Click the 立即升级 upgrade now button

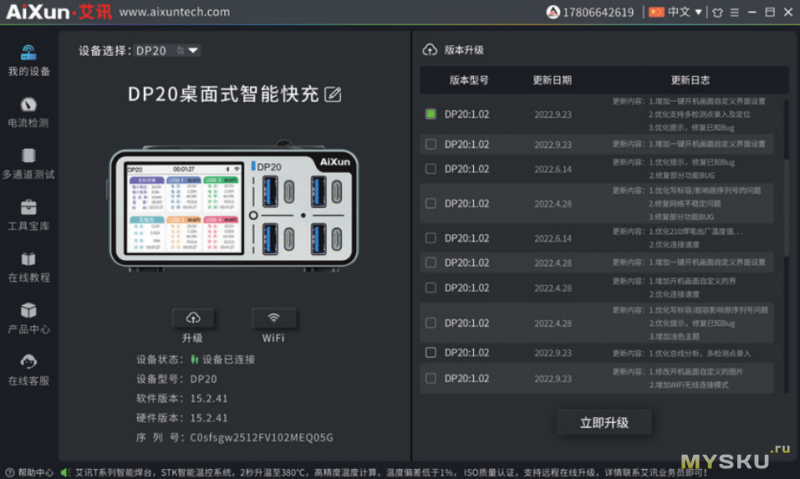(x=604, y=423)
